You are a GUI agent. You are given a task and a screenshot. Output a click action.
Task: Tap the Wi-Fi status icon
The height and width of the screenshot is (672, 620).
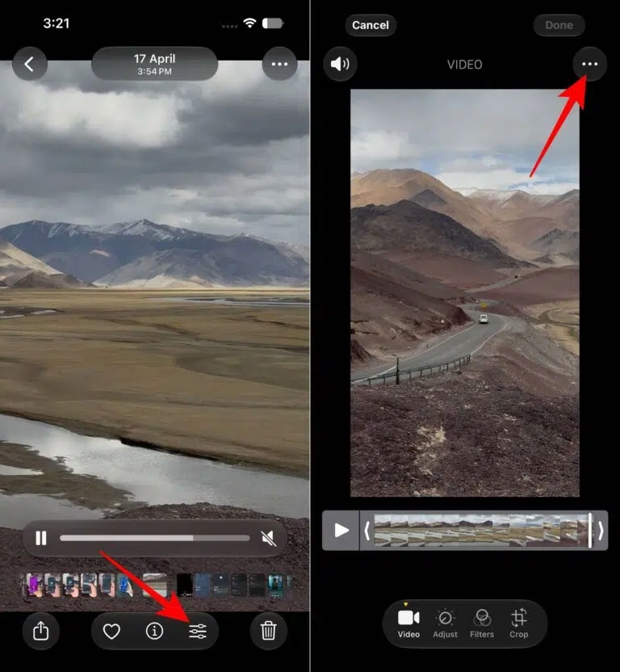(249, 23)
